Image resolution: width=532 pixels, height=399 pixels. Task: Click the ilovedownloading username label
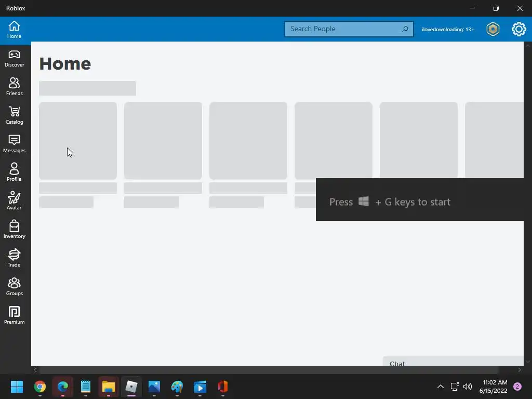coord(448,30)
